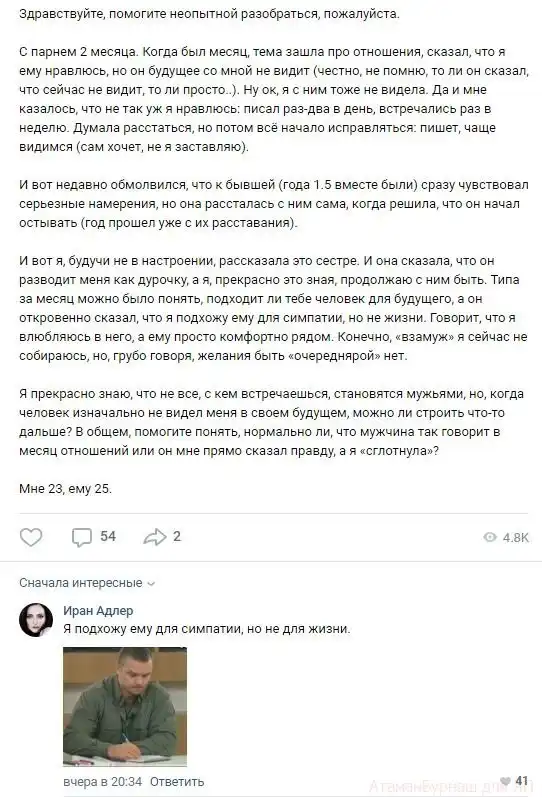Like Иран Адлер's comment heart icon
Viewport: 542px width, 797px height.
point(505,781)
